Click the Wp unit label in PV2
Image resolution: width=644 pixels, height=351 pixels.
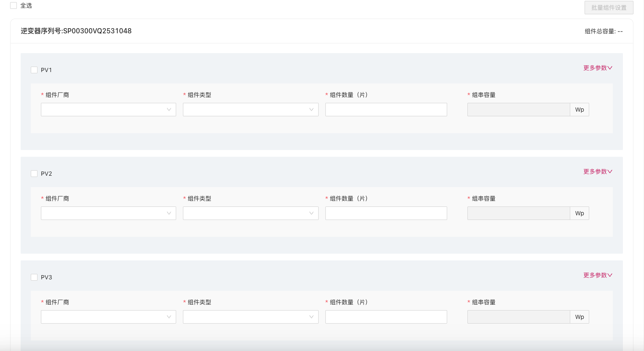580,213
